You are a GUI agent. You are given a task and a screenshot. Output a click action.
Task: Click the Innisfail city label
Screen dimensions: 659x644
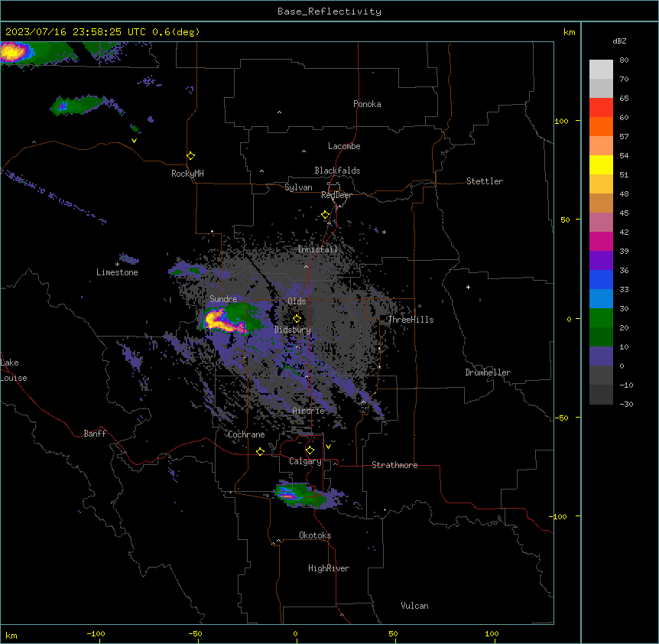point(318,249)
